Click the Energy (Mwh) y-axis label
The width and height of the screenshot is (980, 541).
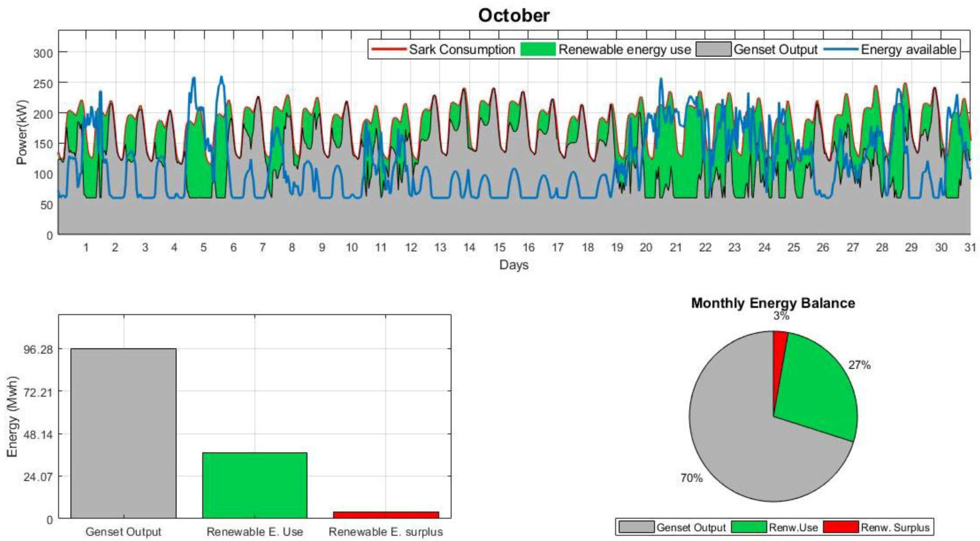[x=12, y=417]
